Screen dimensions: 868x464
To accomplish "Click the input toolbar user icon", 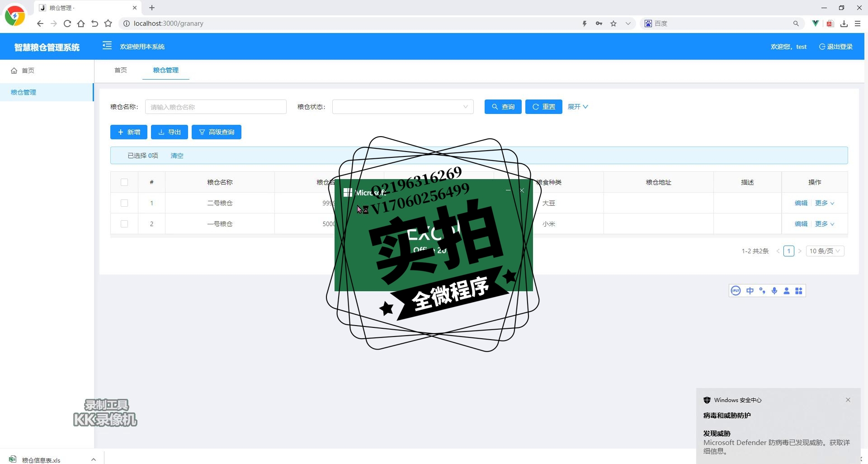I will pos(787,291).
